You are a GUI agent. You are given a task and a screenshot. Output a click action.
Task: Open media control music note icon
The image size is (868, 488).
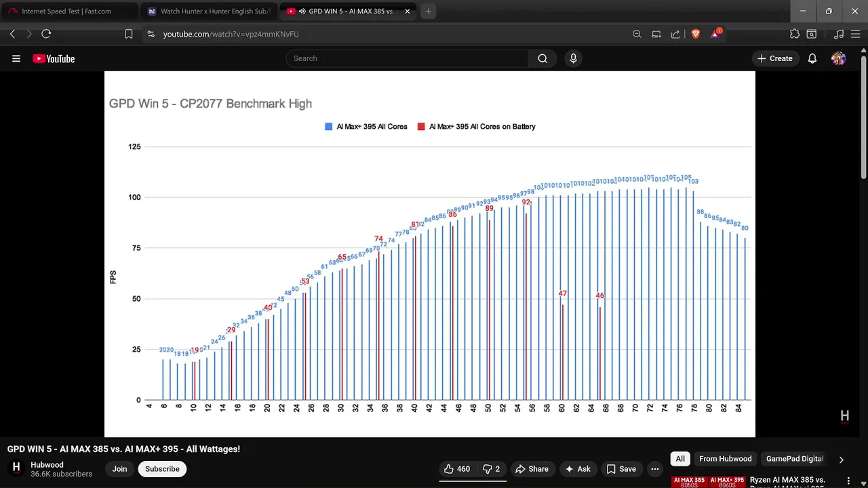coord(839,34)
